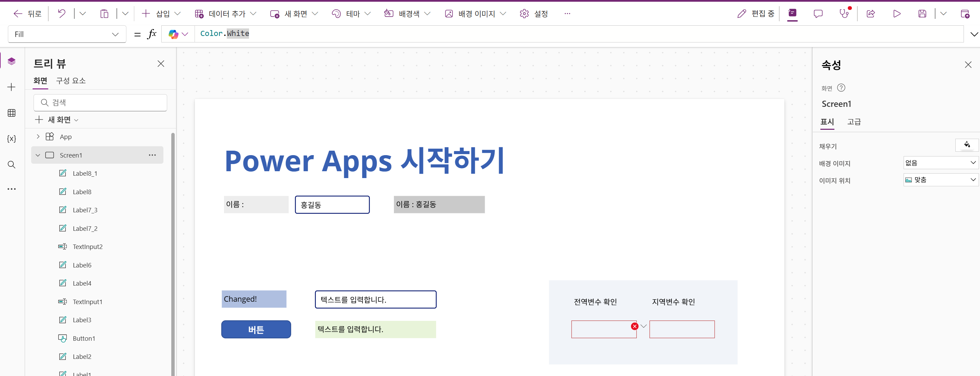Open Screen1 more options ellipsis

point(152,155)
